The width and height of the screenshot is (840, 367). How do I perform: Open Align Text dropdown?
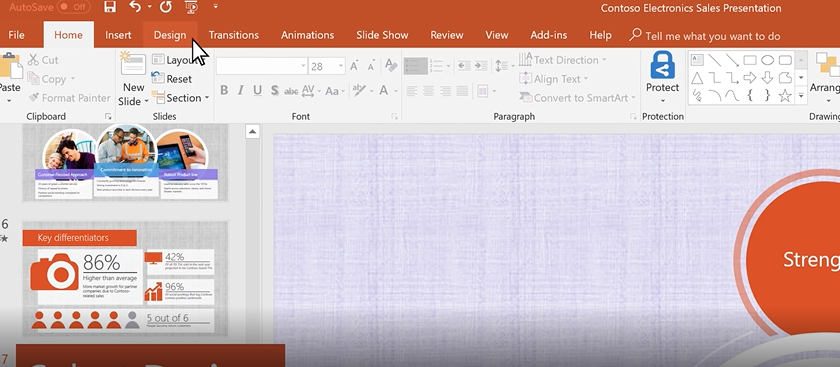(553, 79)
